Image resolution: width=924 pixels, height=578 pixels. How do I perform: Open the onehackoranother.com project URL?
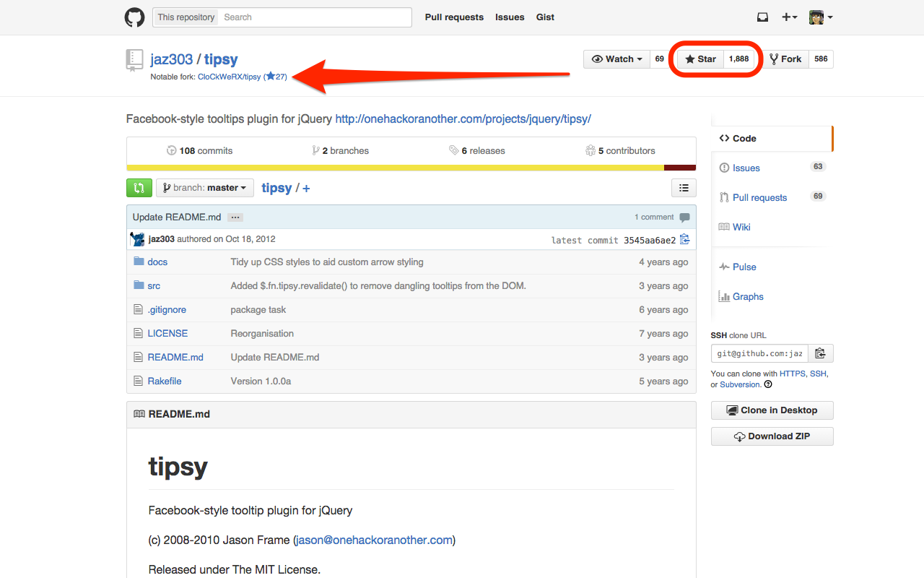coord(463,118)
